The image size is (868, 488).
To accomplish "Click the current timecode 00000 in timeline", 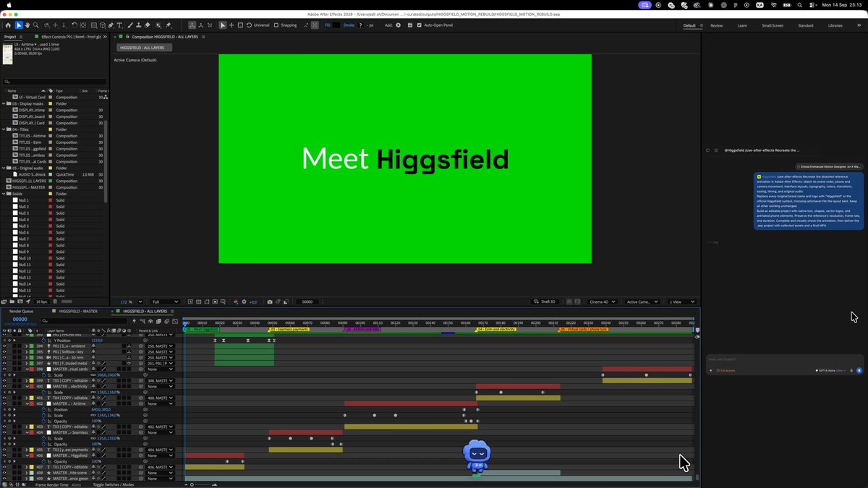I will pyautogui.click(x=20, y=319).
